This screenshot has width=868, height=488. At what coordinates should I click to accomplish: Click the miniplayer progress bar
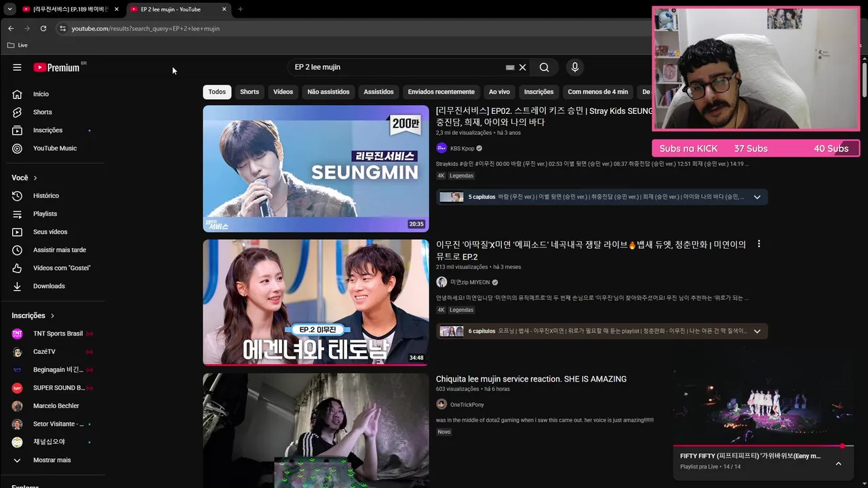click(x=763, y=446)
